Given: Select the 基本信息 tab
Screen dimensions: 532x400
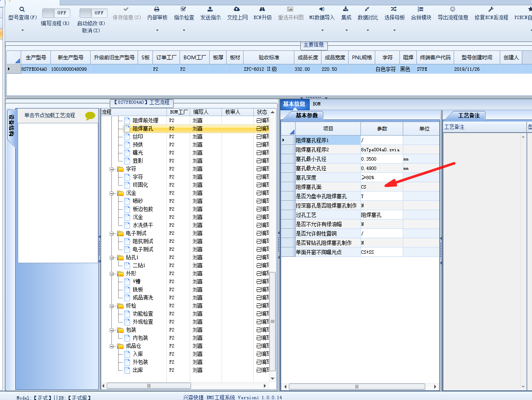Looking at the screenshot, I should (x=294, y=104).
